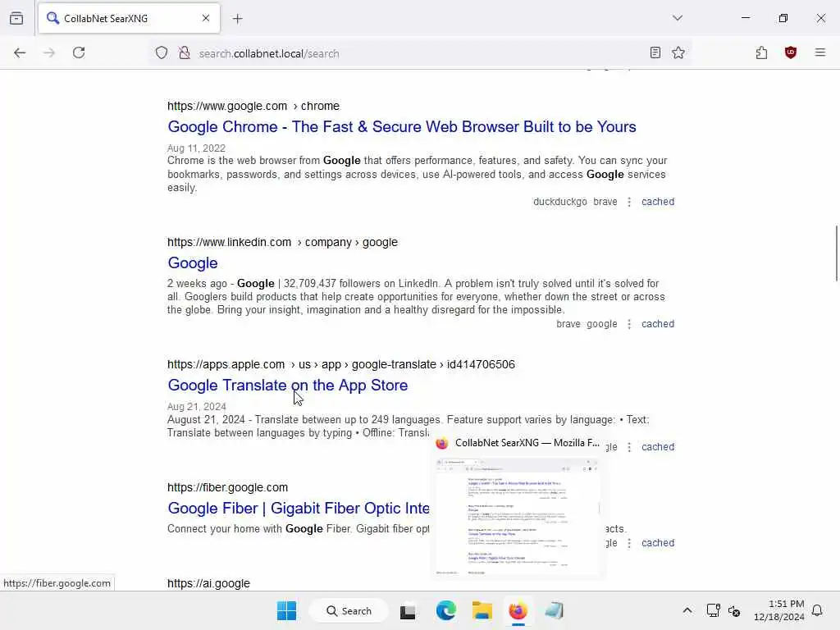Open the notifications bell icon
This screenshot has width=840, height=630.
point(817,610)
